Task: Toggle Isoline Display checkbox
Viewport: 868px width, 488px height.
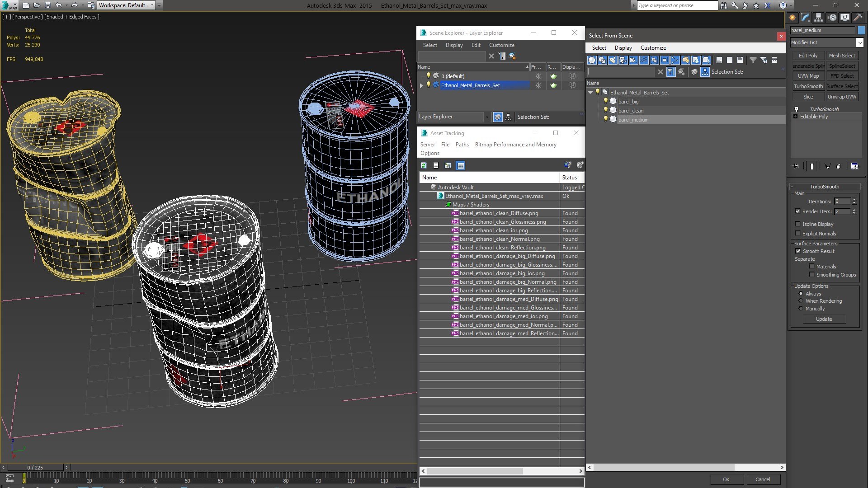Action: tap(798, 224)
